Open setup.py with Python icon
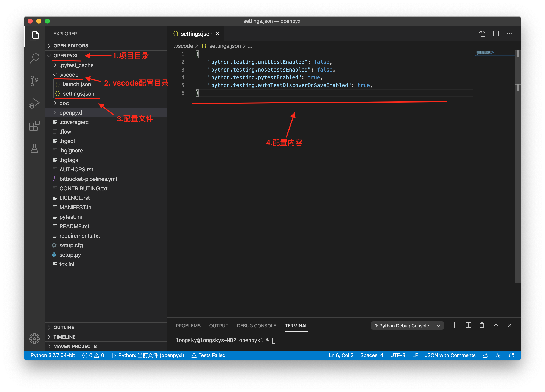The image size is (545, 392). coord(70,255)
